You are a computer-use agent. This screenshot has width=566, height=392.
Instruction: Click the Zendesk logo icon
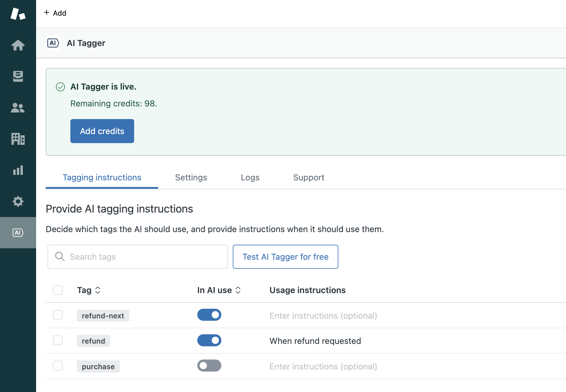(18, 14)
